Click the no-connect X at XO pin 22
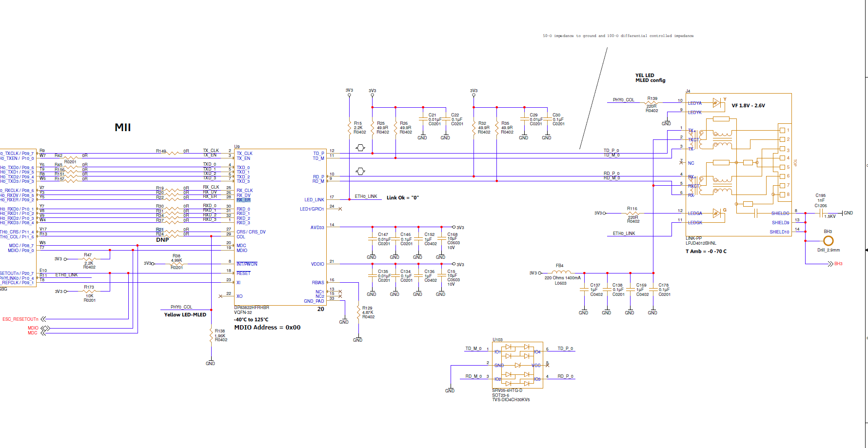 221,296
